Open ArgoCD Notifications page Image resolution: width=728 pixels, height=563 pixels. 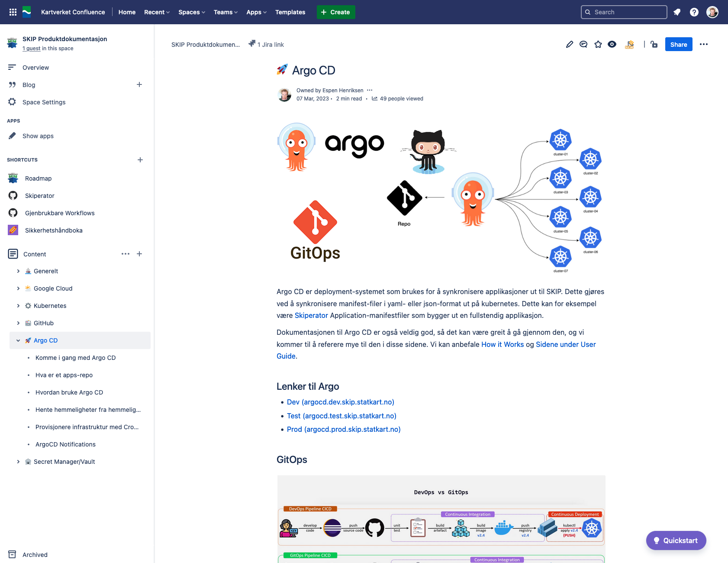65,444
